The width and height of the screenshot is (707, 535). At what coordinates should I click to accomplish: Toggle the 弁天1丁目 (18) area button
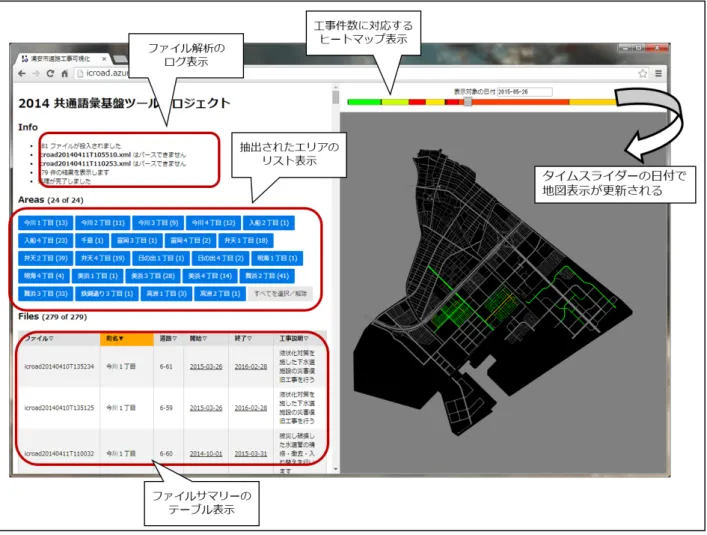(246, 240)
